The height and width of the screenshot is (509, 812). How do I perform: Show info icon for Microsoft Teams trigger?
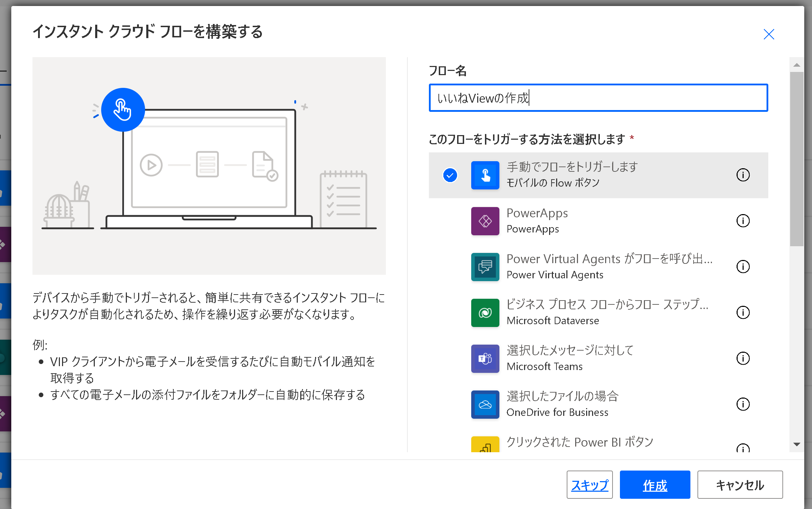(x=743, y=358)
